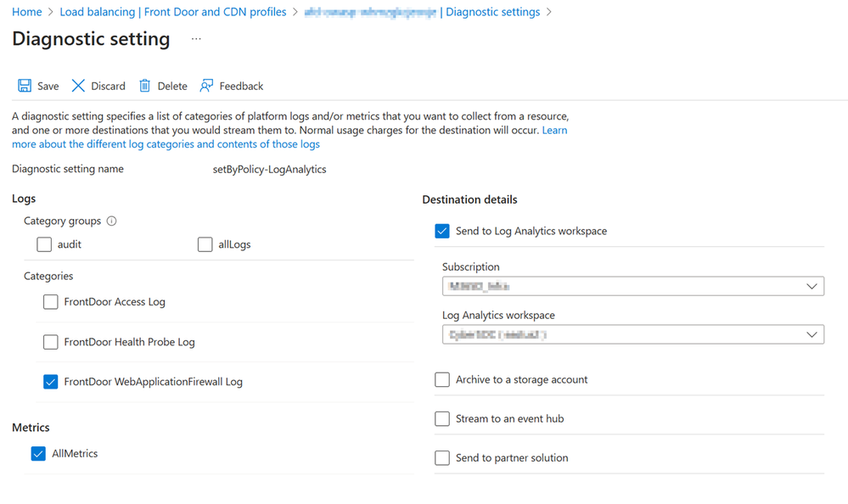Click the Discard X icon
Image resolution: width=848 pixels, height=504 pixels.
tap(78, 86)
